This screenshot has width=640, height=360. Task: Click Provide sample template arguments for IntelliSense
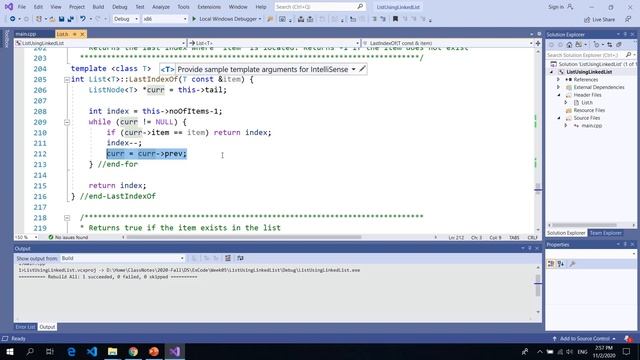coord(263,69)
